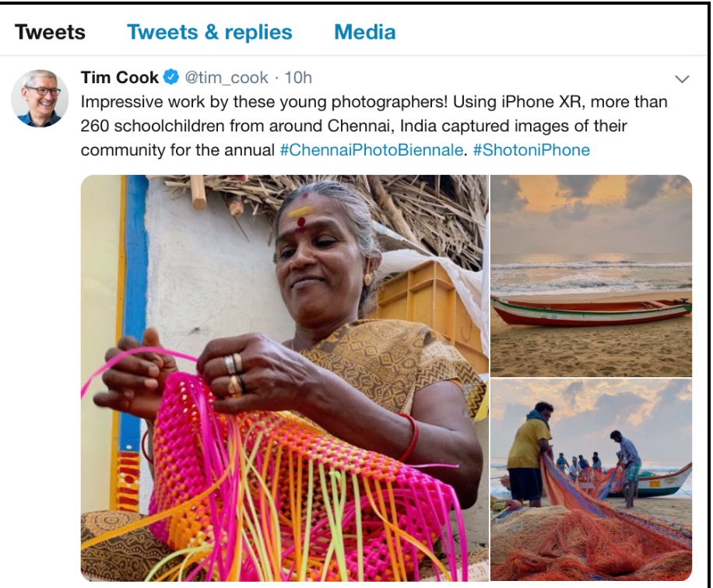This screenshot has height=588, width=713.
Task: Click the tweet text about iPhone XR
Action: coord(374,126)
